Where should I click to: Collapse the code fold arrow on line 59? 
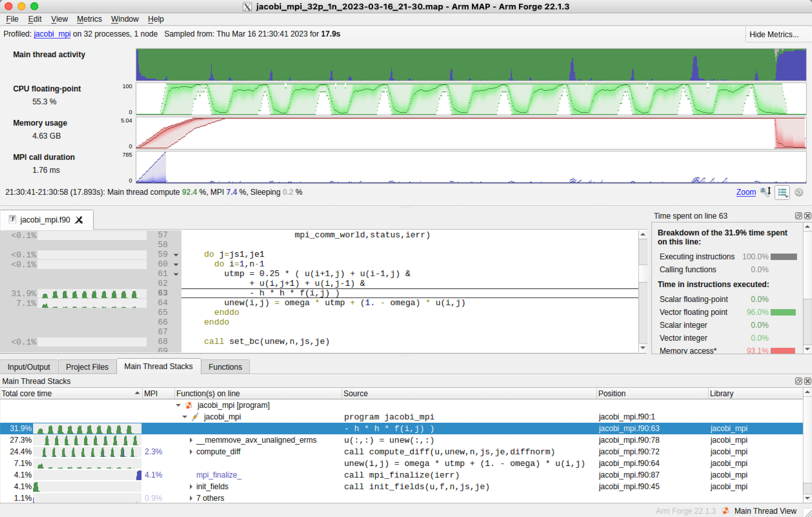click(x=176, y=255)
